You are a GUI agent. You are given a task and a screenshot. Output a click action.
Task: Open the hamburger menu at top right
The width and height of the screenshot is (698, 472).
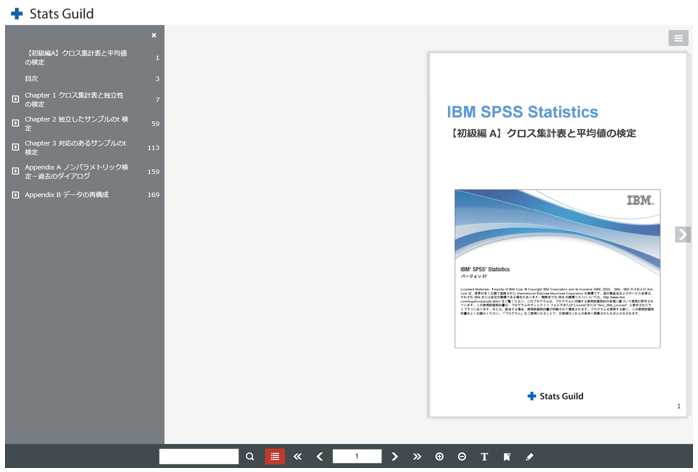point(678,38)
